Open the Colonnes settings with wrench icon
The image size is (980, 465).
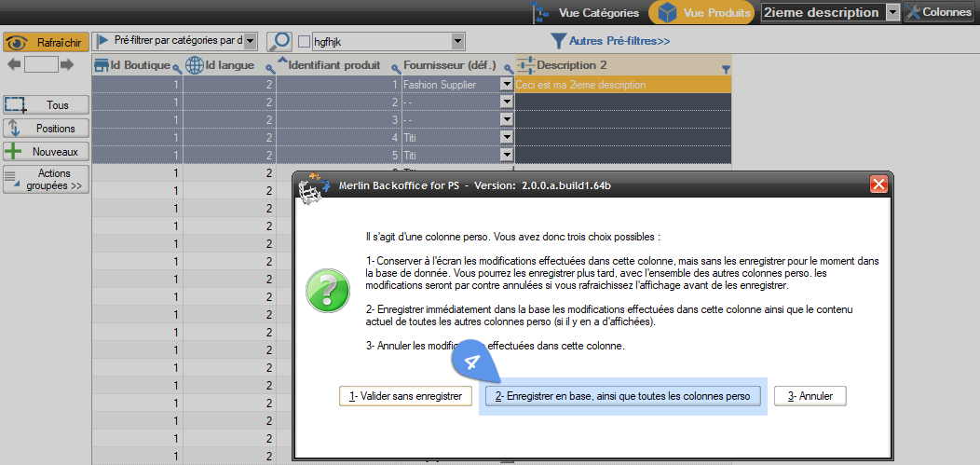click(940, 12)
